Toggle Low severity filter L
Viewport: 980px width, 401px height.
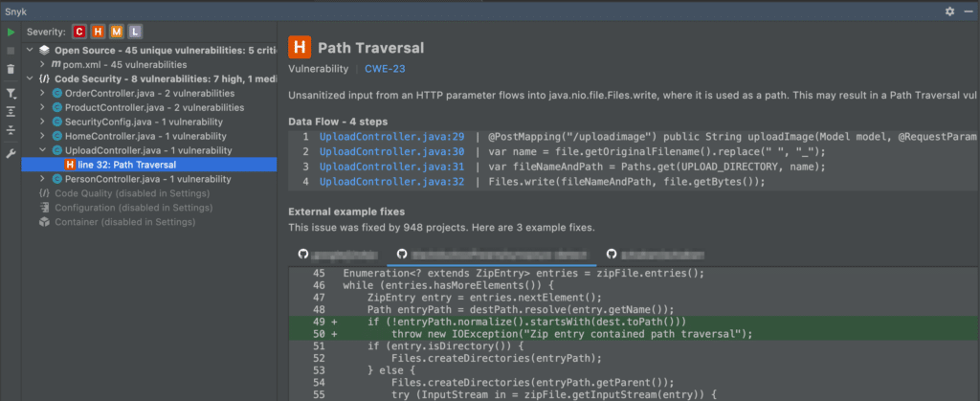(135, 32)
